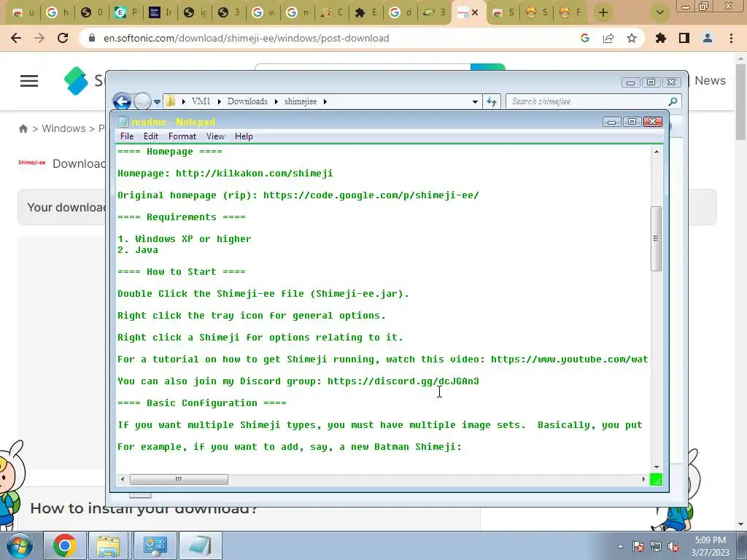The width and height of the screenshot is (747, 560).
Task: Click Notepad horizontal scrollbar thumb
Action: click(x=179, y=479)
